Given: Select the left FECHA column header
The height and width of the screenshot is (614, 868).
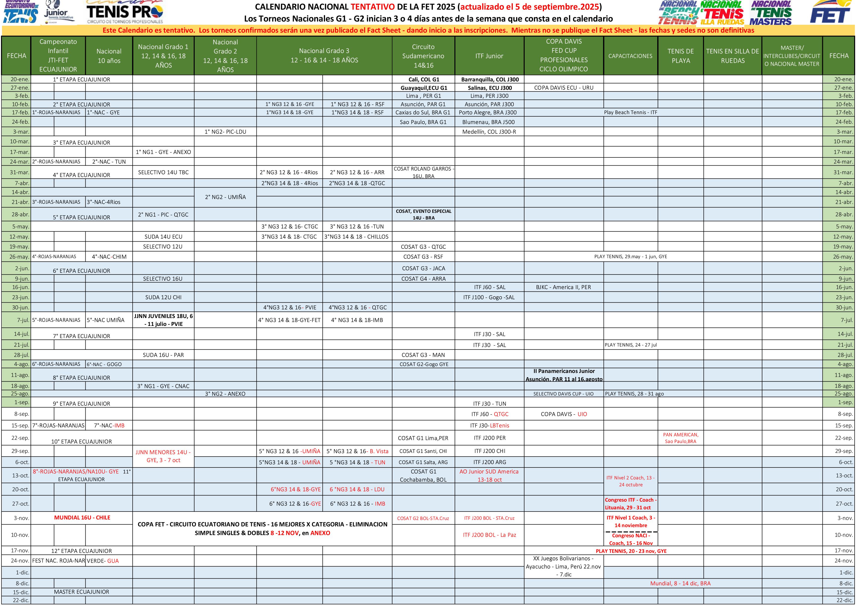Looking at the screenshot, I should point(17,56).
